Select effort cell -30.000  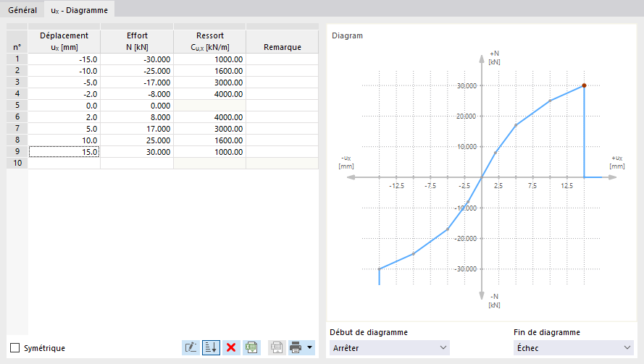(x=137, y=59)
